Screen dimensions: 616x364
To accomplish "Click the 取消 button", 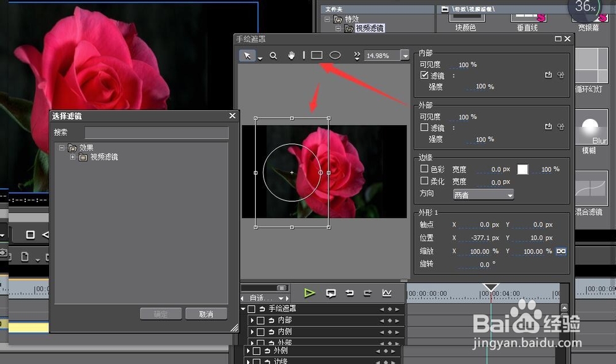I will 206,314.
